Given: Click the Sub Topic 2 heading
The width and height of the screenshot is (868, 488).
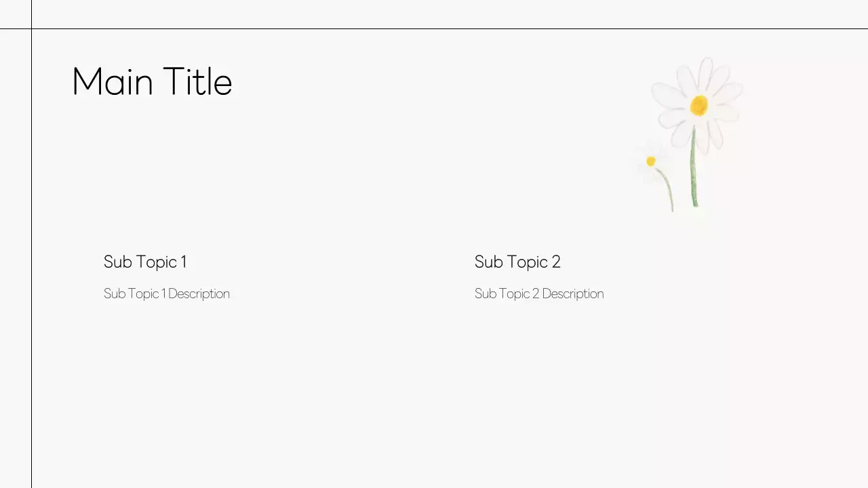Looking at the screenshot, I should 517,262.
